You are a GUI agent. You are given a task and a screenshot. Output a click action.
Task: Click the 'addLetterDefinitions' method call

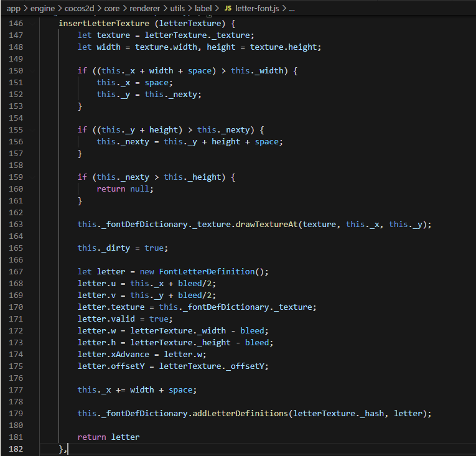coord(240,413)
